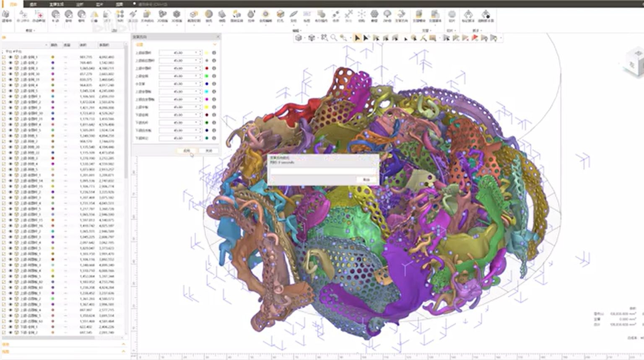Image resolution: width=644 pixels, height=360 pixels.
Task: Click the second cube view icon in view toolbar
Action: pyautogui.click(x=312, y=38)
